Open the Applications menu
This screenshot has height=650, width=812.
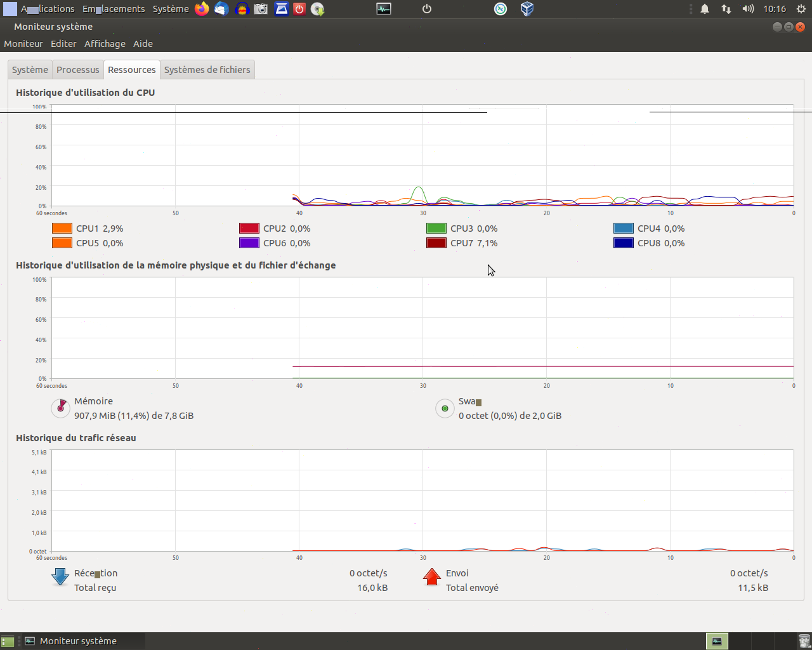point(48,9)
